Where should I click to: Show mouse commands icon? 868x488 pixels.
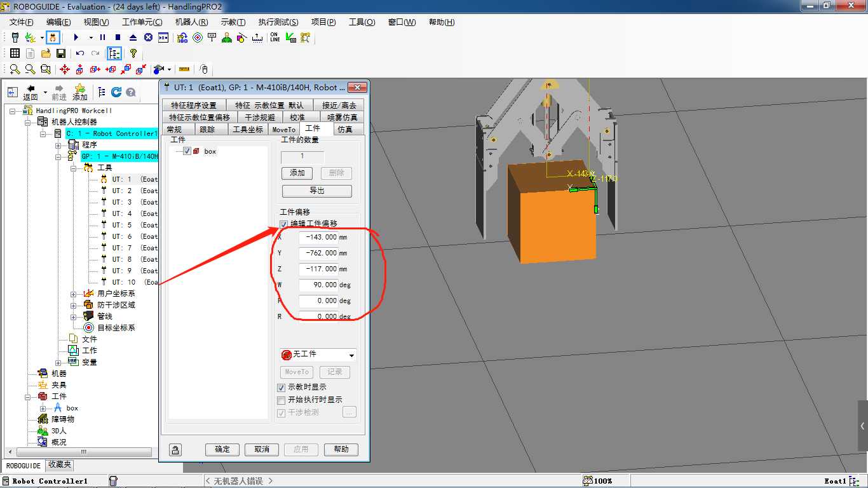(203, 69)
